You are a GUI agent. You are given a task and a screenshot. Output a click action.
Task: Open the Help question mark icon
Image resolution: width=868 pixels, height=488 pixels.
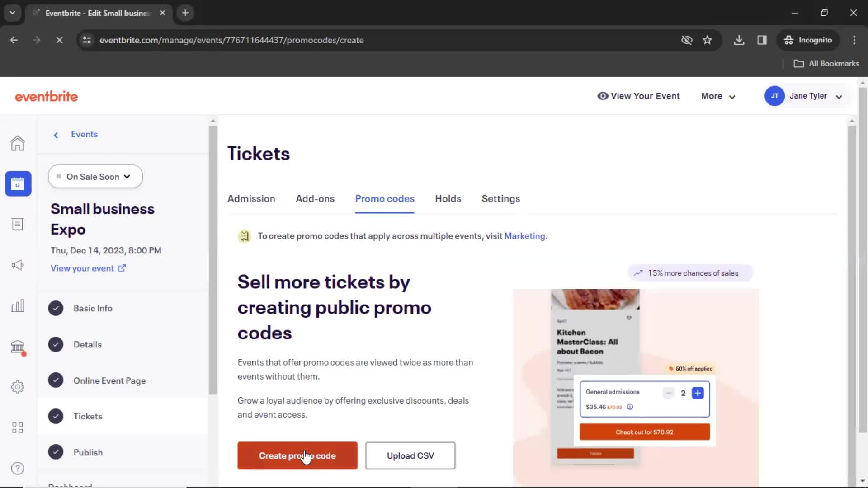pyautogui.click(x=18, y=469)
